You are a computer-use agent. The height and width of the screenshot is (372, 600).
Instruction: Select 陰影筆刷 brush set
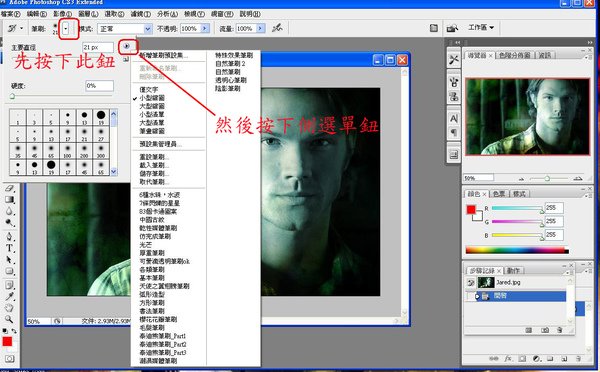pyautogui.click(x=228, y=88)
